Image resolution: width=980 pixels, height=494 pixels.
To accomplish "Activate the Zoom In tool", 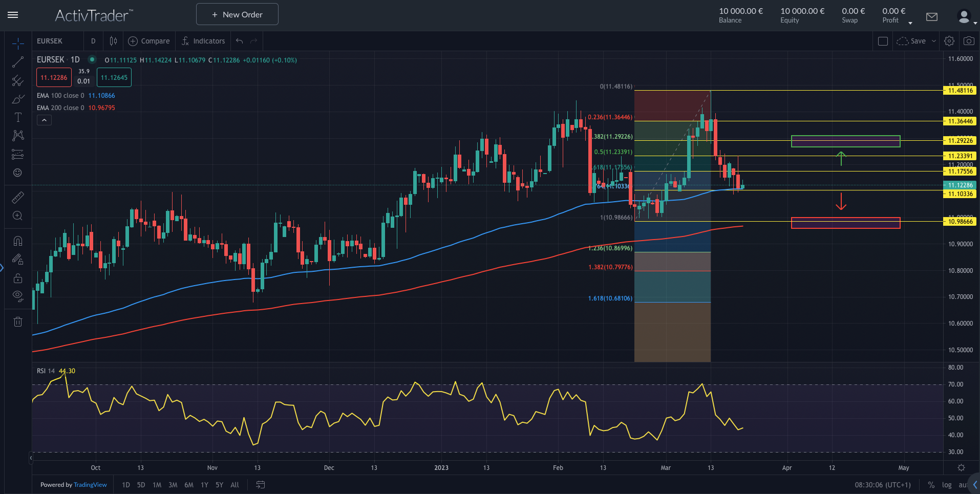I will 18,216.
